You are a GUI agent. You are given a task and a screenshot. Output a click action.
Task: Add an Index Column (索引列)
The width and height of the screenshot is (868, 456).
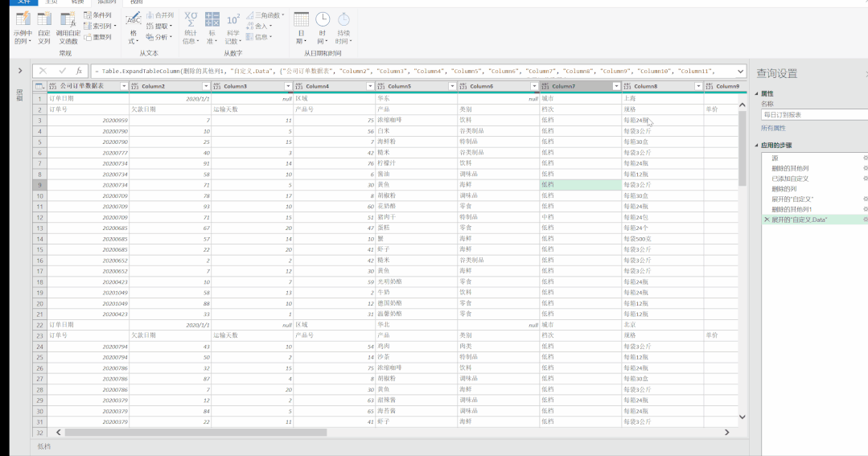pyautogui.click(x=100, y=26)
